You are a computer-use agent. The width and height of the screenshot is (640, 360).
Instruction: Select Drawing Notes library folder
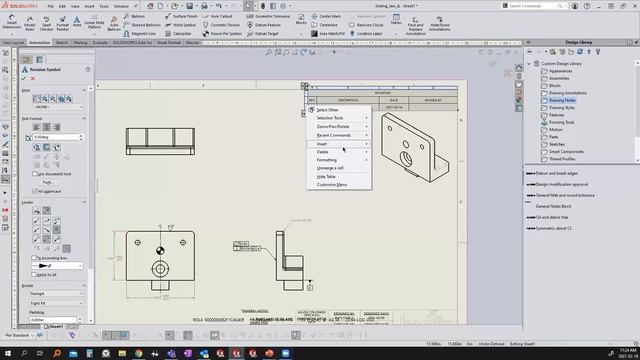coord(562,100)
